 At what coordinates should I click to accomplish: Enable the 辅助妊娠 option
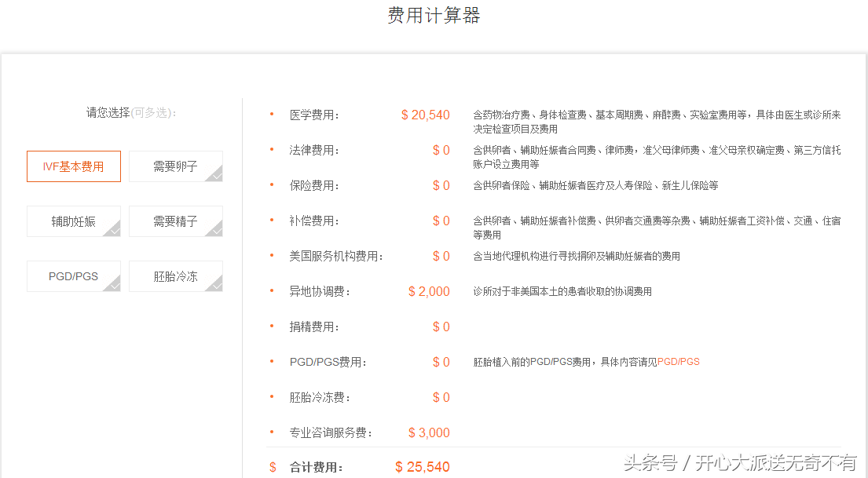(74, 221)
